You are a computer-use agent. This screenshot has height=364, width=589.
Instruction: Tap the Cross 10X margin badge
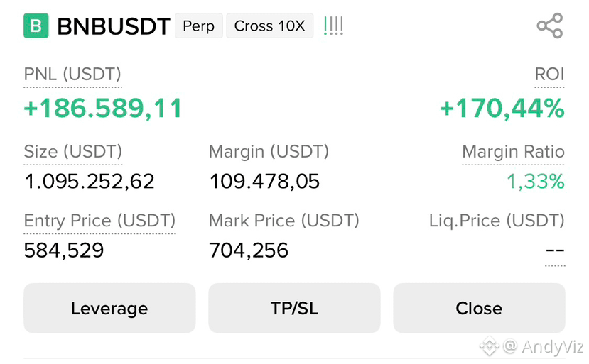tap(270, 26)
